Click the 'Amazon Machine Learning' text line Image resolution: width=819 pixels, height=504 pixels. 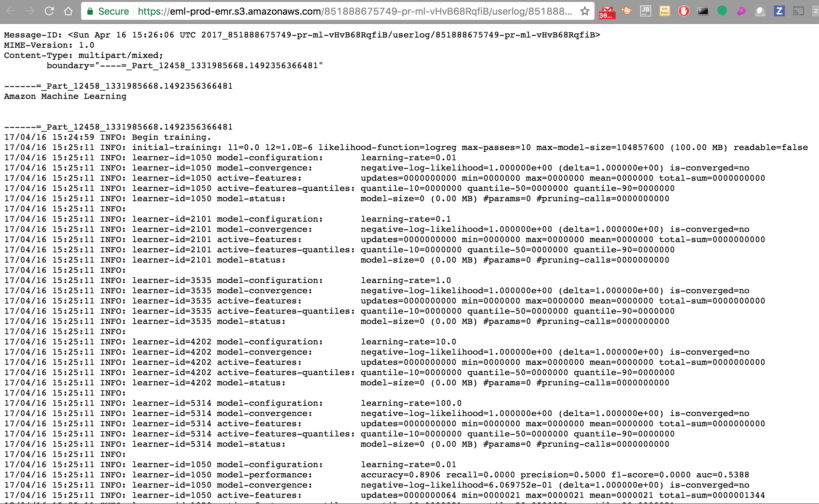click(65, 96)
